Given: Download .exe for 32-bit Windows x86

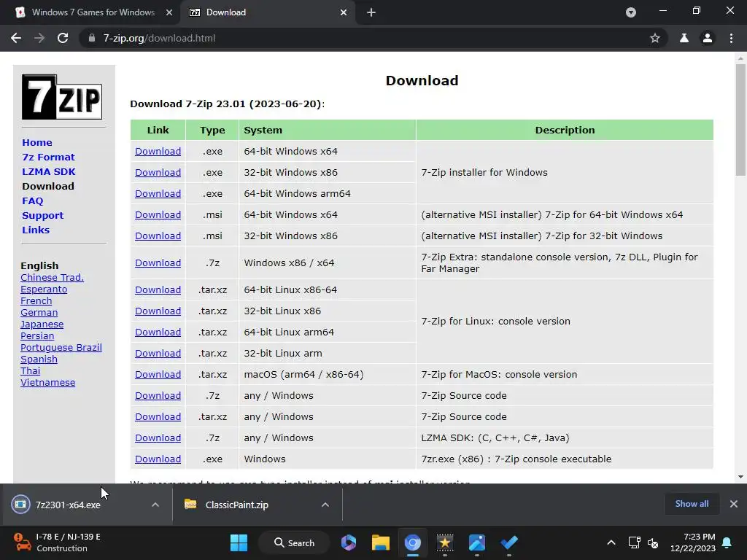Looking at the screenshot, I should click(158, 172).
